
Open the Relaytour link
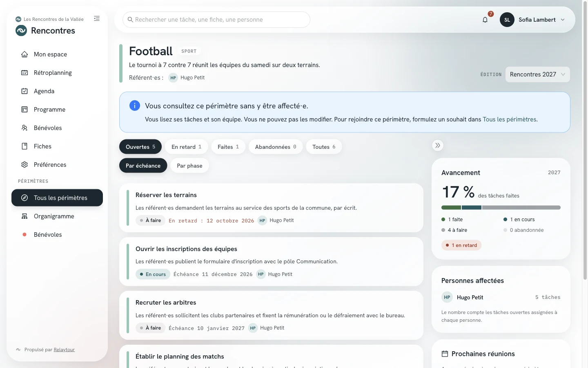[64, 350]
